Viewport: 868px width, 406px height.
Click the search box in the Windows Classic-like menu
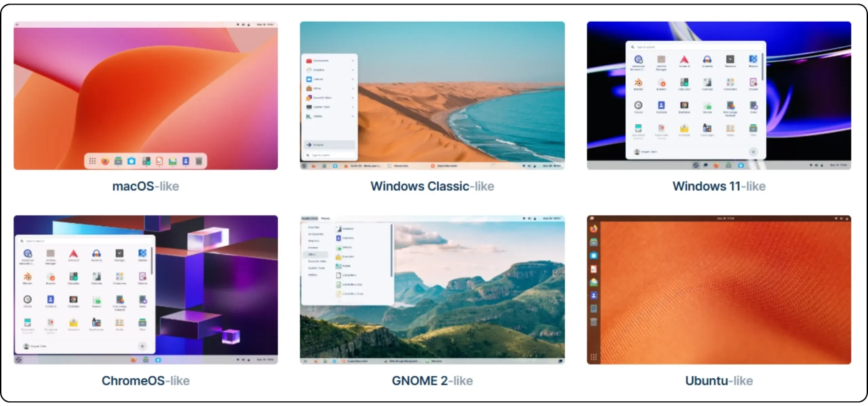click(330, 155)
